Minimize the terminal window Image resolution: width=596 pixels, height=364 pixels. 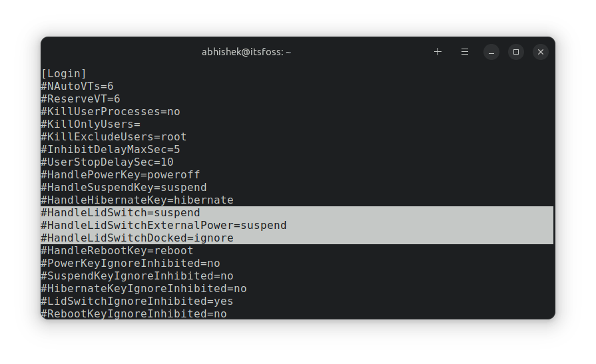pyautogui.click(x=491, y=52)
